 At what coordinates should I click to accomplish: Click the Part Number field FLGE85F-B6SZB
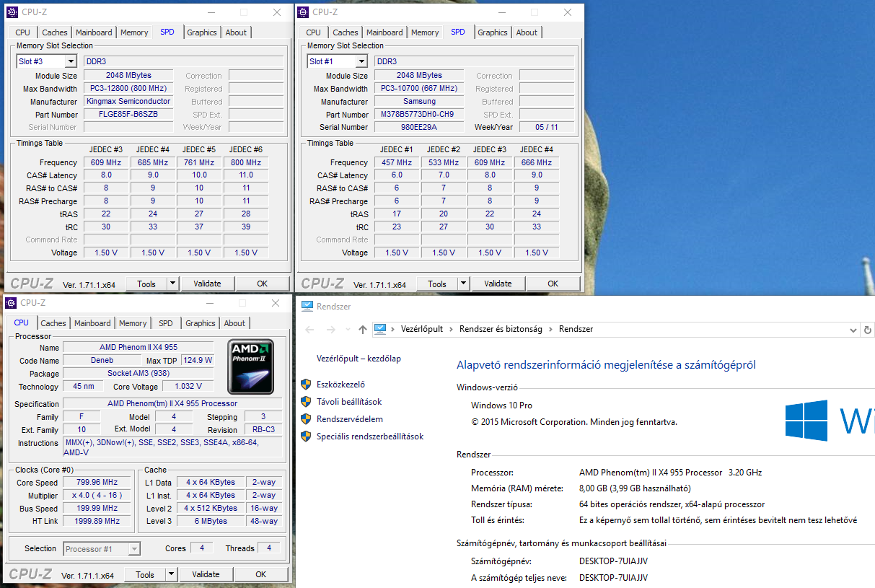click(128, 114)
